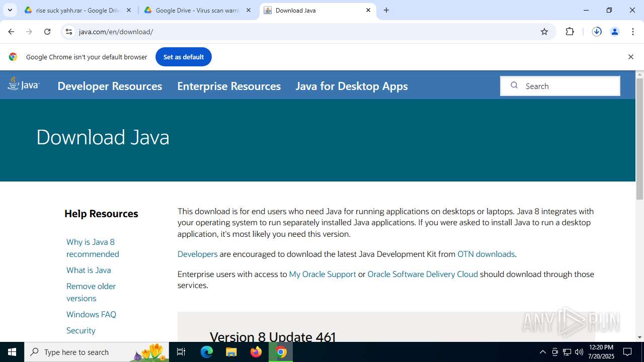Close the Virus scan warning tab
Viewport: 644px width, 362px height.
pos(249,10)
